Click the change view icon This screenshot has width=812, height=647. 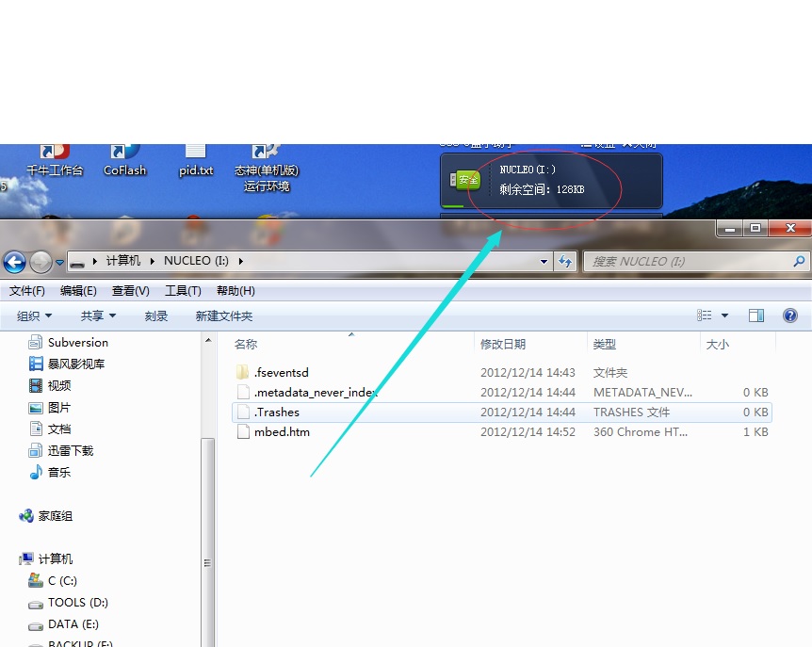tap(704, 315)
